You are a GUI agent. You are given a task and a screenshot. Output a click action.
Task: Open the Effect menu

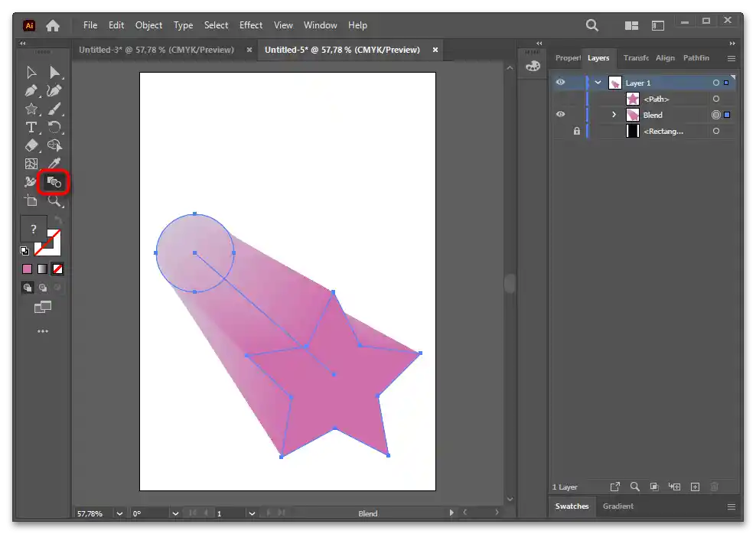(250, 25)
